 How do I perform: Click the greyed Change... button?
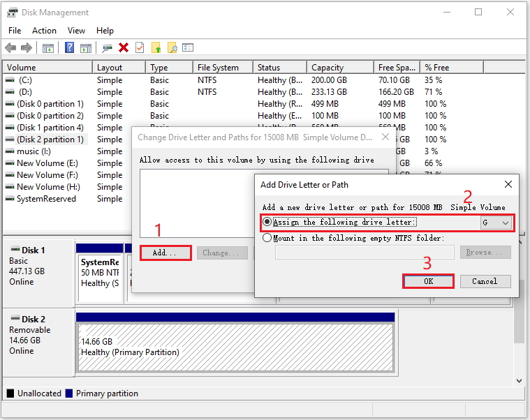222,253
